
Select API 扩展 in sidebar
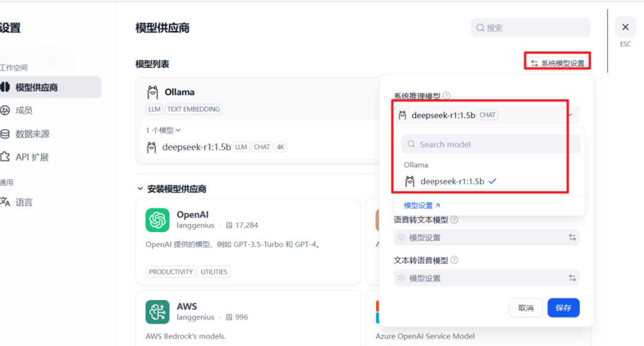click(32, 157)
